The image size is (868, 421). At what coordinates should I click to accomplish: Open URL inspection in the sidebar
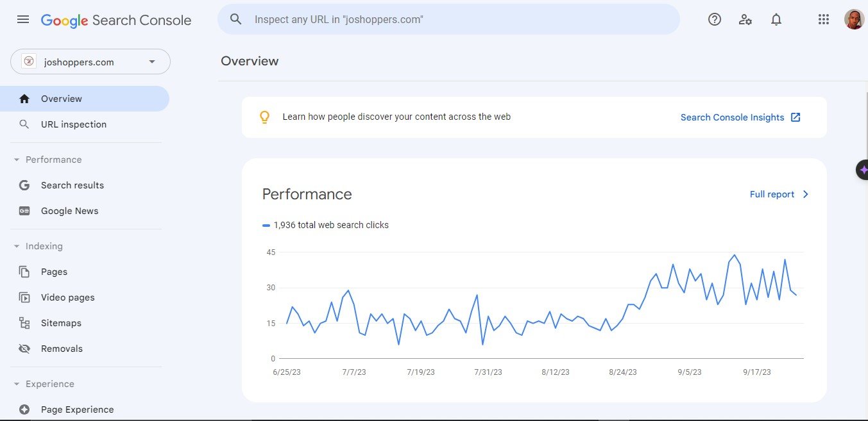tap(85, 124)
